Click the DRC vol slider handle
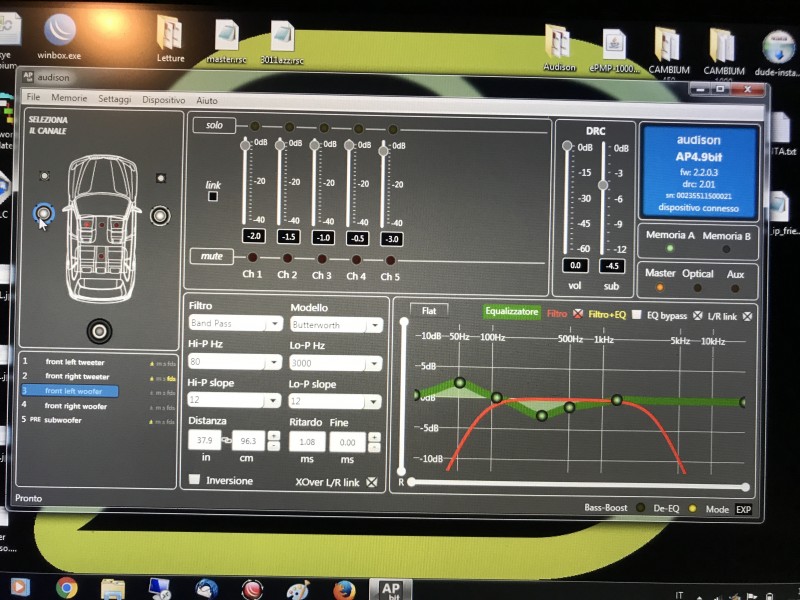 567,146
